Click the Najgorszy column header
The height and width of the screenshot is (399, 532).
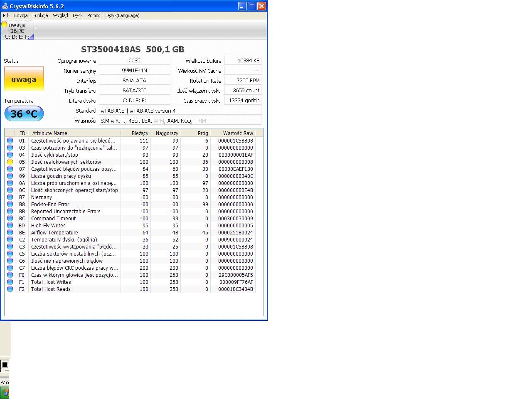point(165,133)
